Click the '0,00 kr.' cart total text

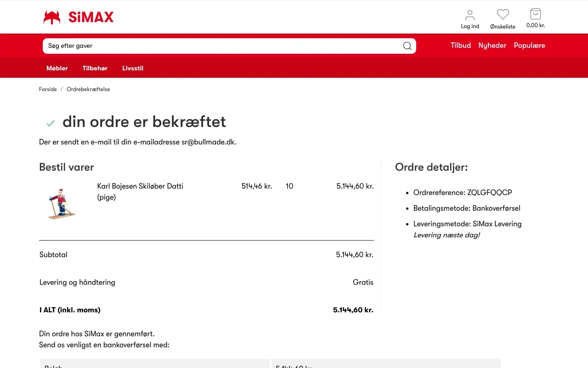pyautogui.click(x=536, y=26)
